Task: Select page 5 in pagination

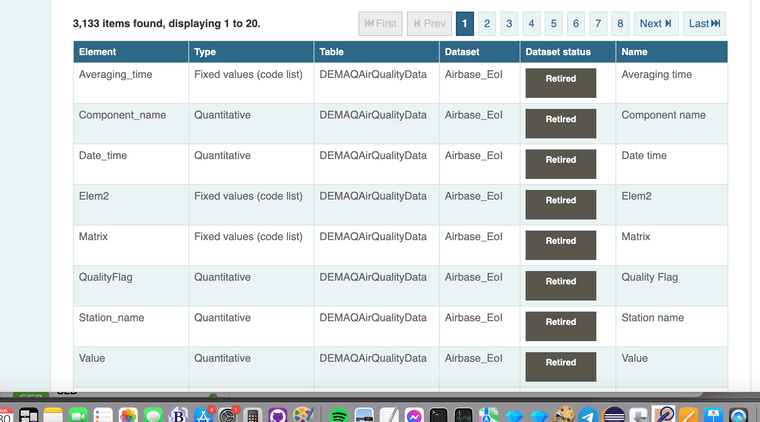Action: [x=553, y=23]
